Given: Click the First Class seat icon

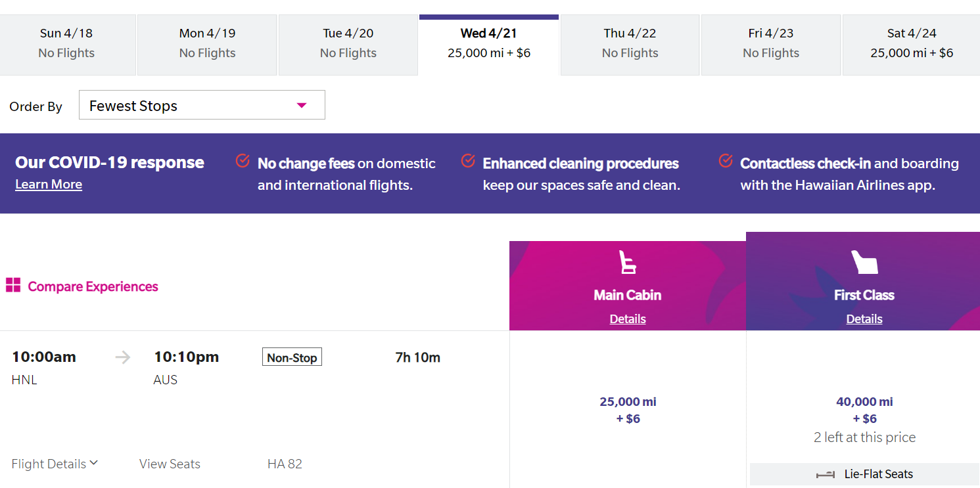Looking at the screenshot, I should (x=864, y=262).
